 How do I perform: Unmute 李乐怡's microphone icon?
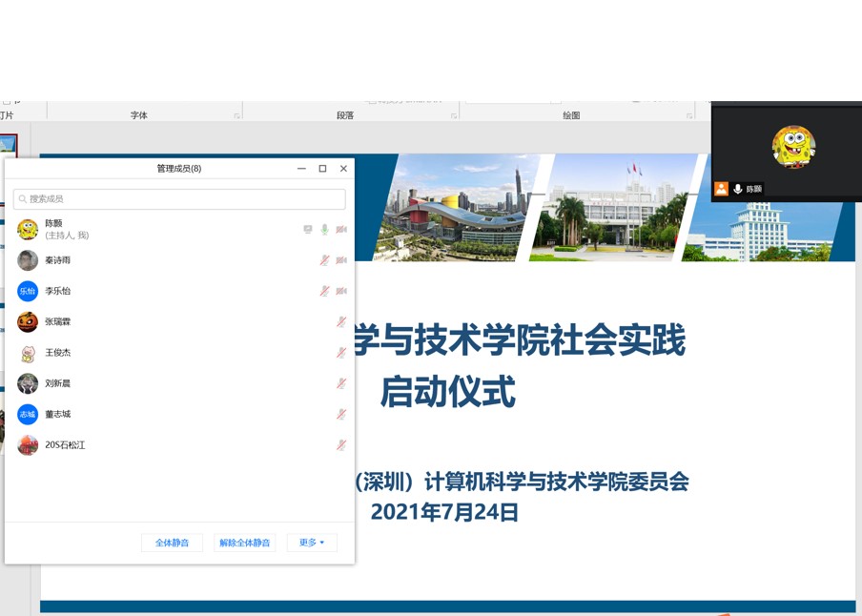(x=324, y=290)
